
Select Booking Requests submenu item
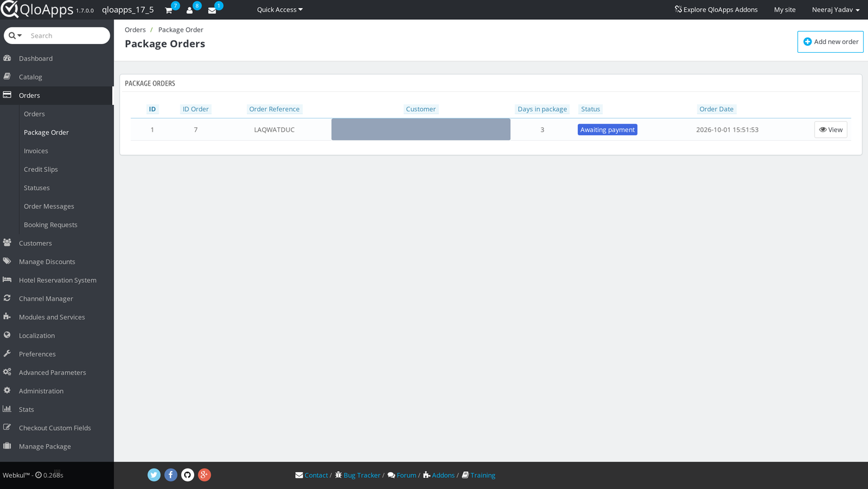50,225
